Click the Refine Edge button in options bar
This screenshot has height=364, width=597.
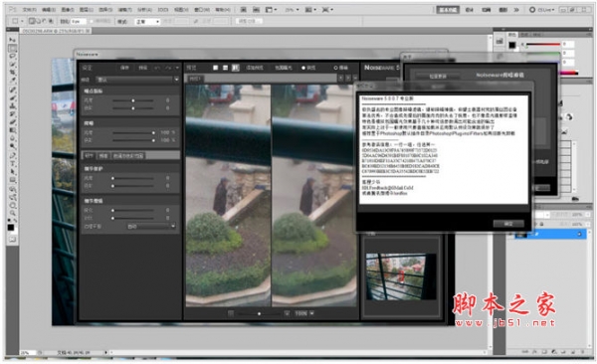click(248, 22)
